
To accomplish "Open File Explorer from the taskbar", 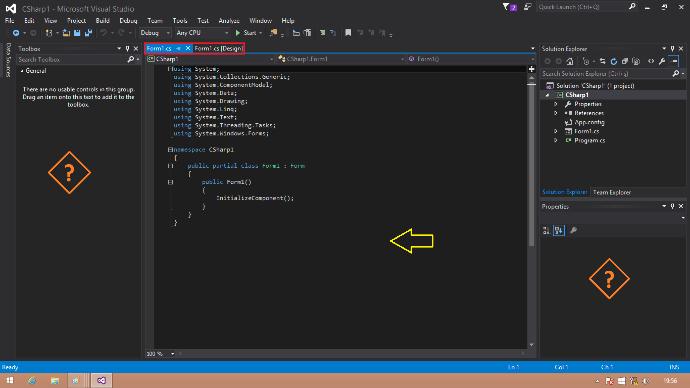I will (55, 380).
